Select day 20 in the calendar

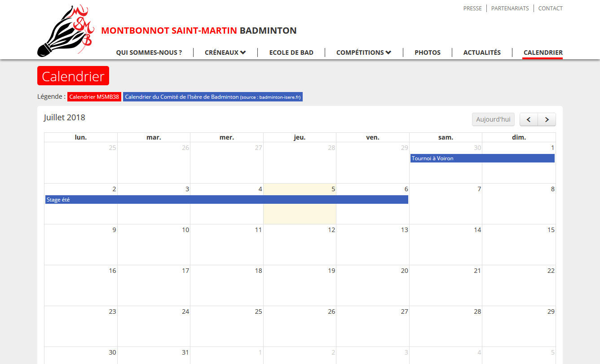(373, 285)
